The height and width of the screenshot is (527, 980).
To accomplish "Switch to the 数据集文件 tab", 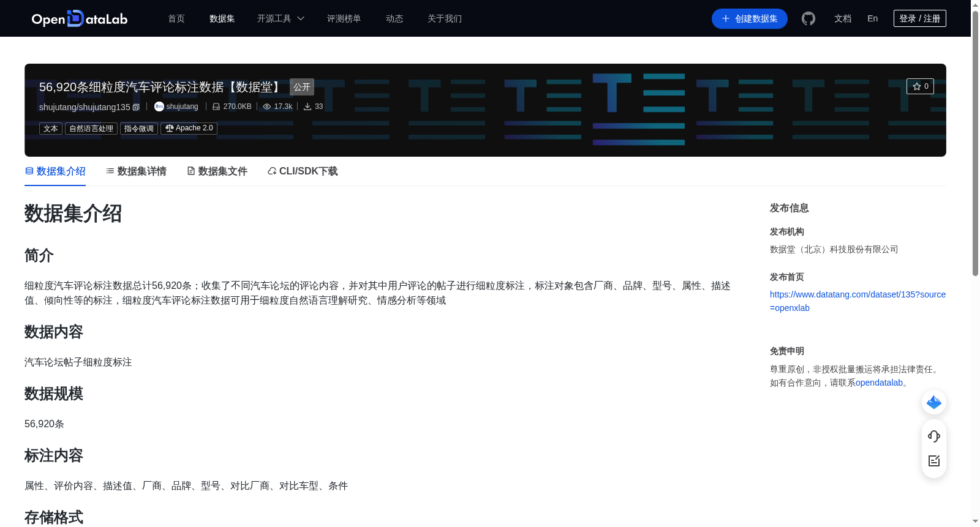I will click(x=217, y=171).
